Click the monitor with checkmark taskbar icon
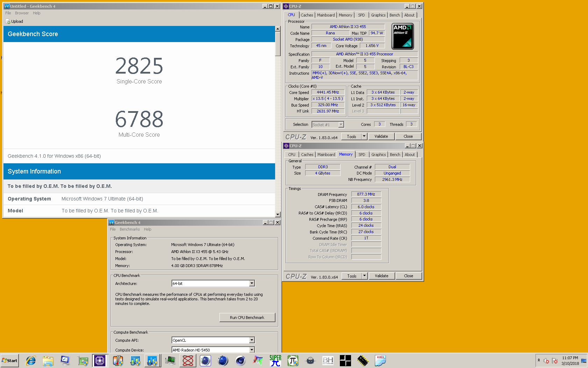The width and height of the screenshot is (588, 368). point(65,361)
